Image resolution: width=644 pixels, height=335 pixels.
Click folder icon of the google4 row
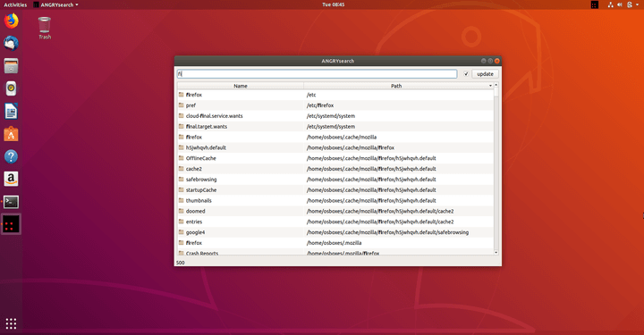181,232
